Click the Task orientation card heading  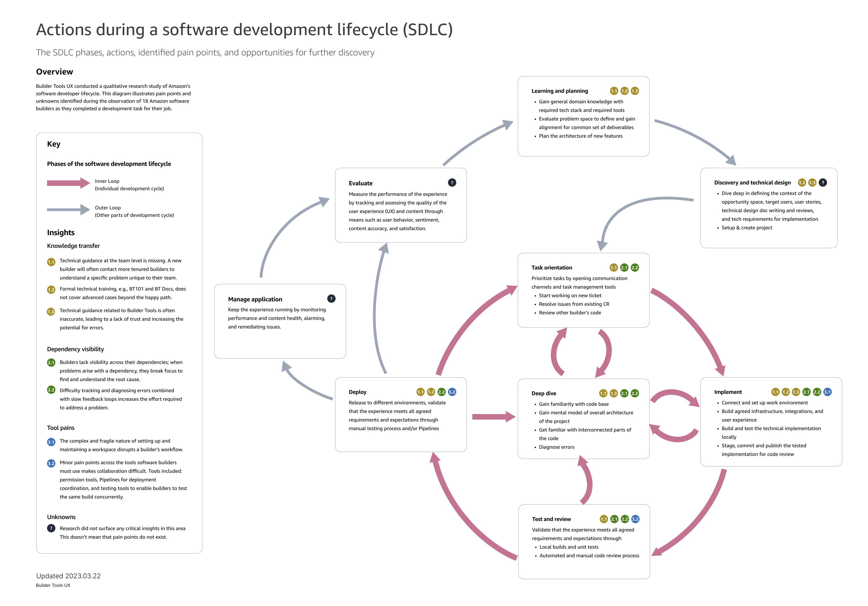[553, 268]
